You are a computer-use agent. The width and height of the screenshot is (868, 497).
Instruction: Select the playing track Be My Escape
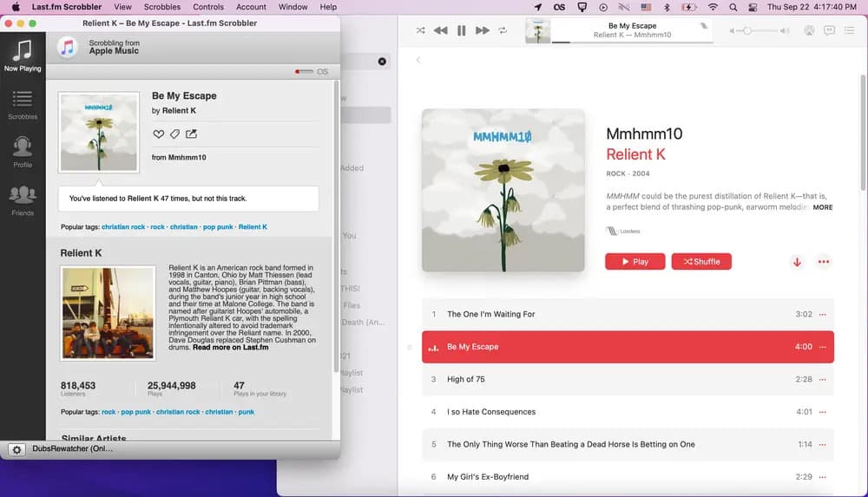click(628, 347)
